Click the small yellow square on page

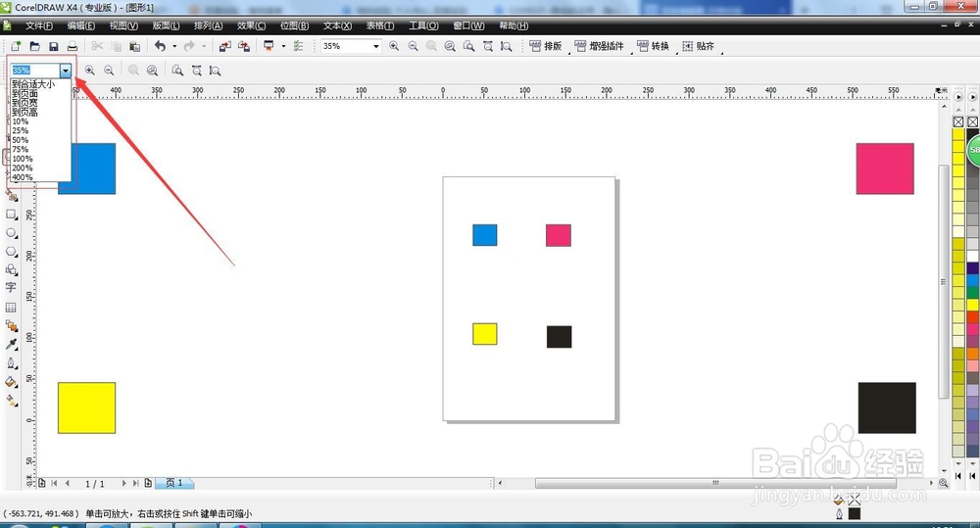coord(485,334)
